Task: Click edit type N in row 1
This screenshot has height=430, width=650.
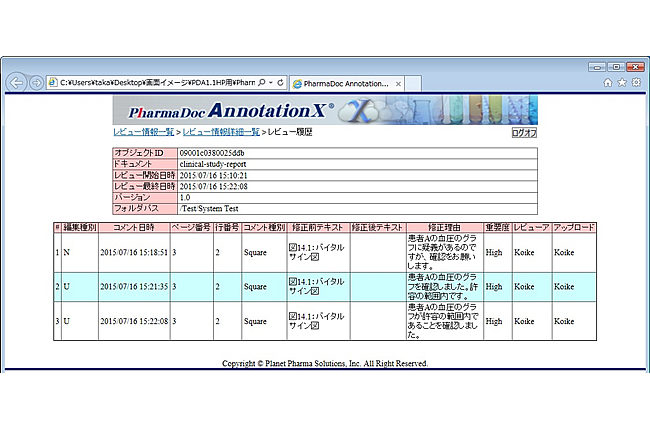Action: [x=66, y=252]
